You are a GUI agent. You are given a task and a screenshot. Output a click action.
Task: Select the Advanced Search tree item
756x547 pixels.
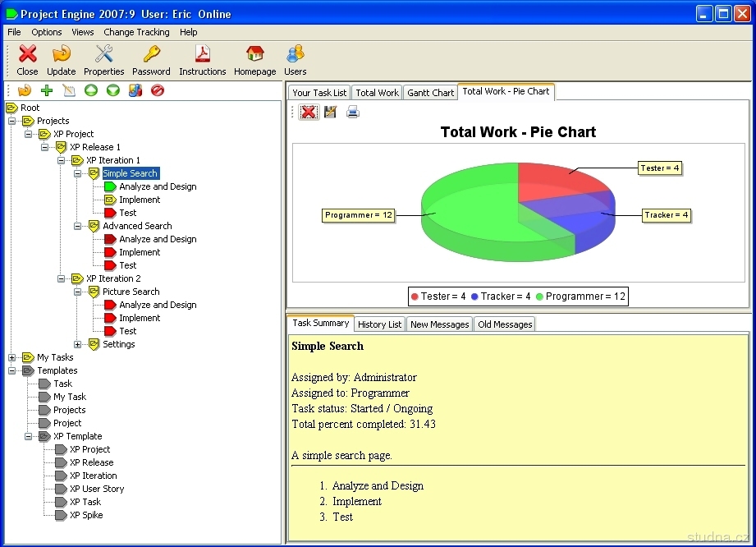click(x=137, y=226)
